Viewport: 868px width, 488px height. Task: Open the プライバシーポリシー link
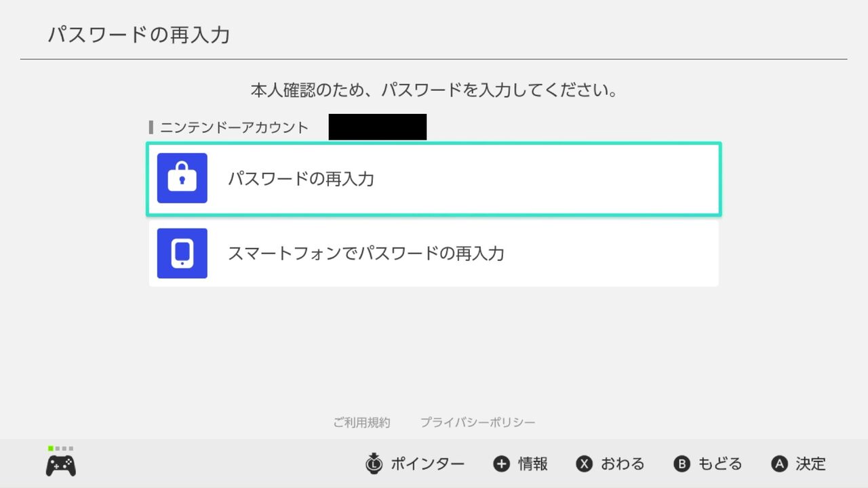[477, 422]
